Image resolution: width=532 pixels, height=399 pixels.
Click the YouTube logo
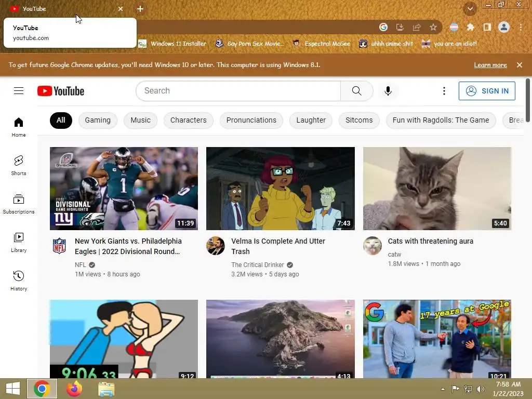[x=61, y=91]
